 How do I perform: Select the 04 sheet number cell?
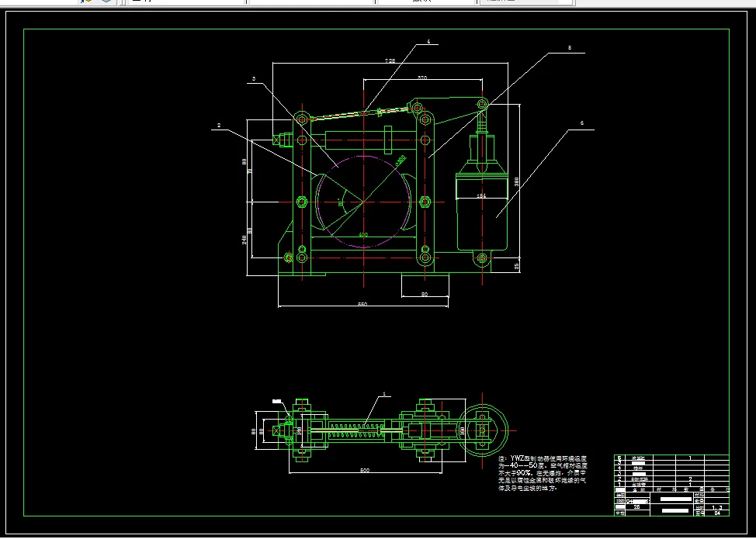pyautogui.click(x=717, y=513)
